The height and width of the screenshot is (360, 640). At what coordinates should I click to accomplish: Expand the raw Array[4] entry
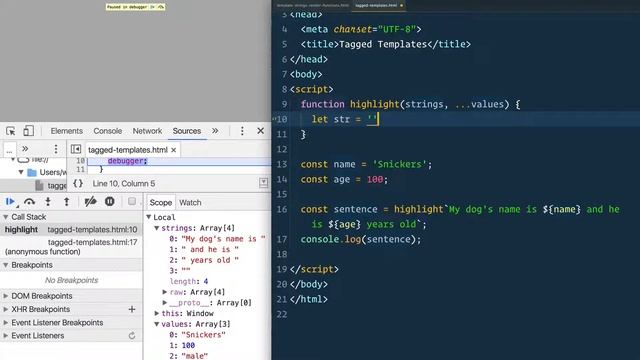tap(164, 292)
